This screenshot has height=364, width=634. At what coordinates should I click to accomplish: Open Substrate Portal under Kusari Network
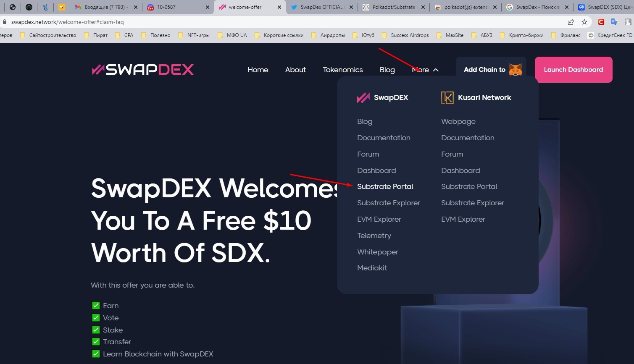click(469, 186)
